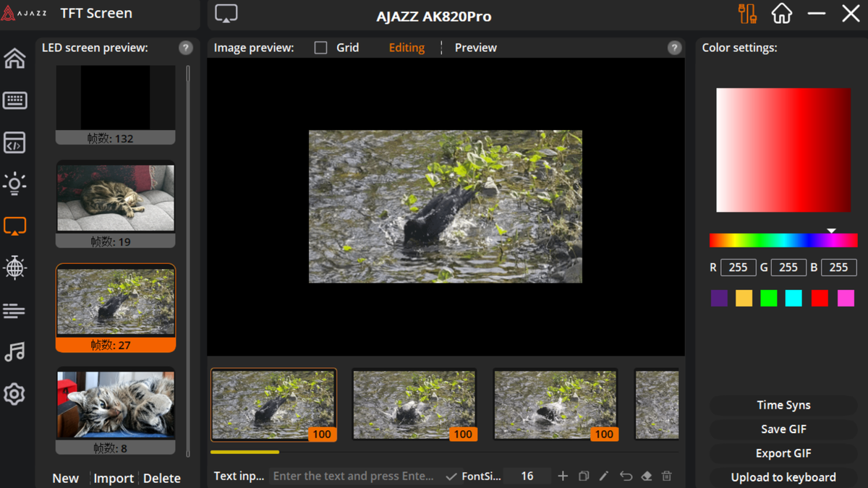Open the music note sidebar icon
Screen dimensions: 868x488
tap(14, 352)
